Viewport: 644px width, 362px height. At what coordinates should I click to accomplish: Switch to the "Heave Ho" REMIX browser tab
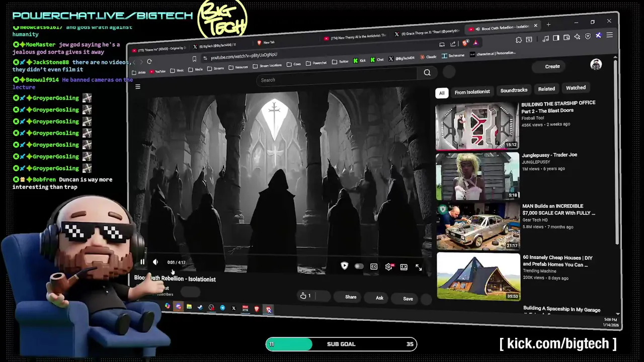pos(159,49)
